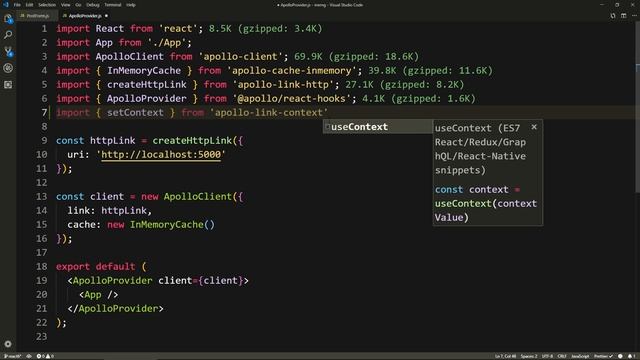Viewport: 640px width, 360px height.
Task: Open the View menu
Action: click(65, 5)
